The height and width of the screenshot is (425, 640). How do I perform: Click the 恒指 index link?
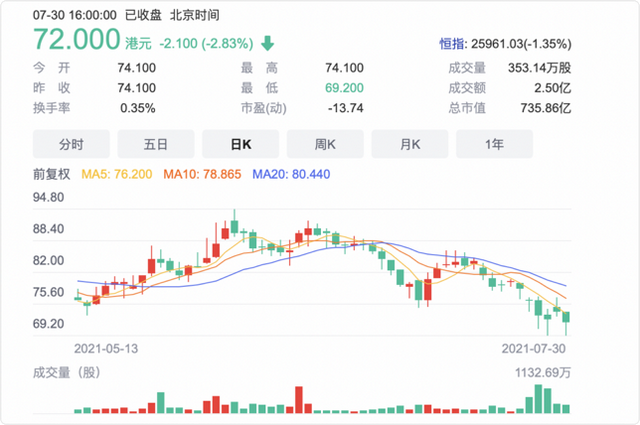[451, 44]
